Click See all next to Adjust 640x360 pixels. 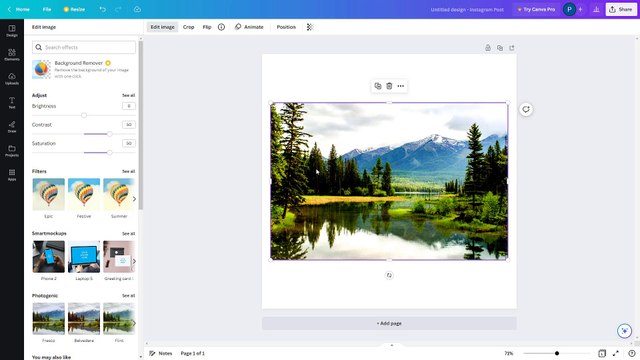(x=129, y=95)
